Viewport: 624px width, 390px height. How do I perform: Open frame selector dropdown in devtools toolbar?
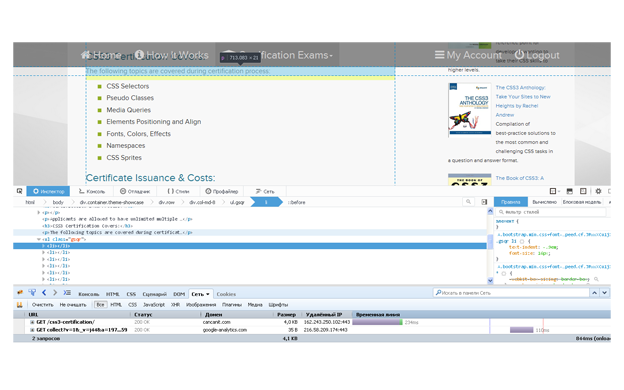pos(554,191)
